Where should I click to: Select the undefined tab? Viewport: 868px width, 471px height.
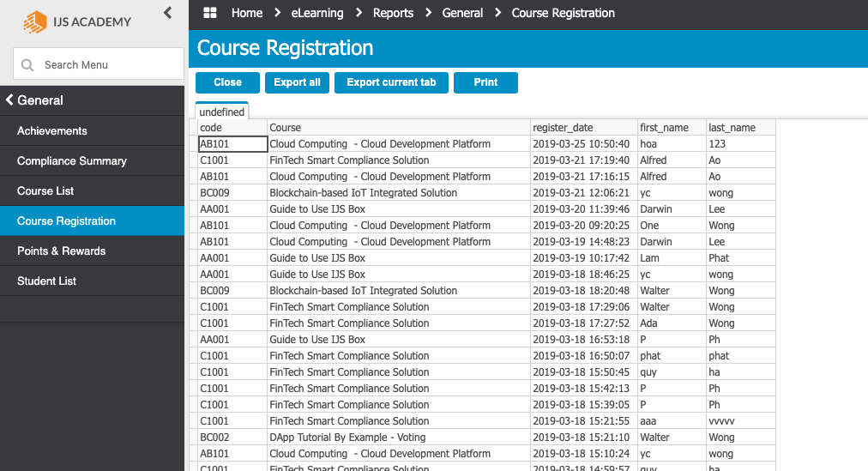(x=222, y=112)
